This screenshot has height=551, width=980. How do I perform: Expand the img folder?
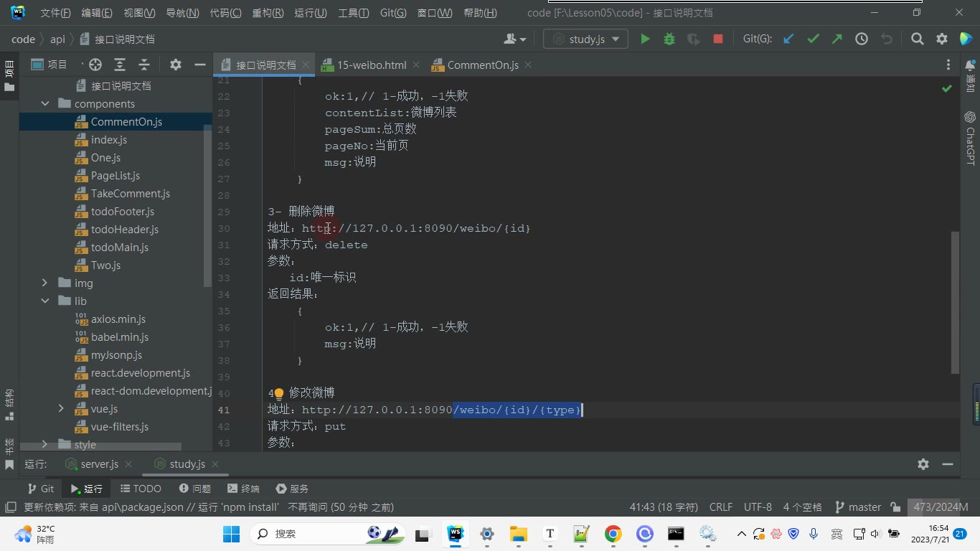click(45, 283)
